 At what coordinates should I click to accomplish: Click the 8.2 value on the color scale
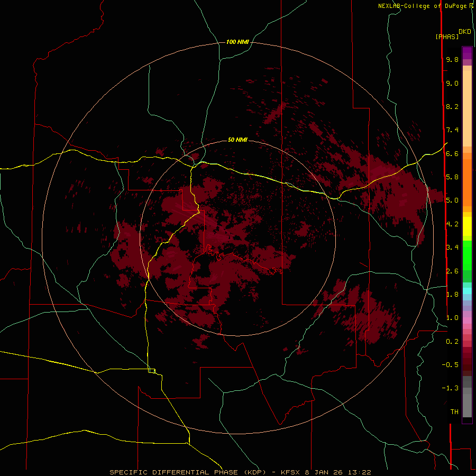(452, 106)
